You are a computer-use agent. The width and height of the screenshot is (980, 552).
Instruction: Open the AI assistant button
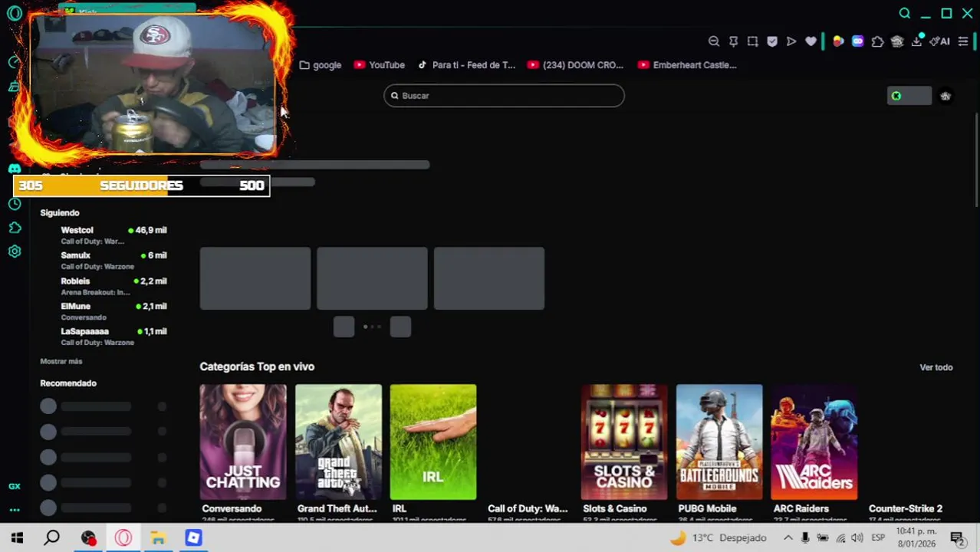tap(940, 41)
